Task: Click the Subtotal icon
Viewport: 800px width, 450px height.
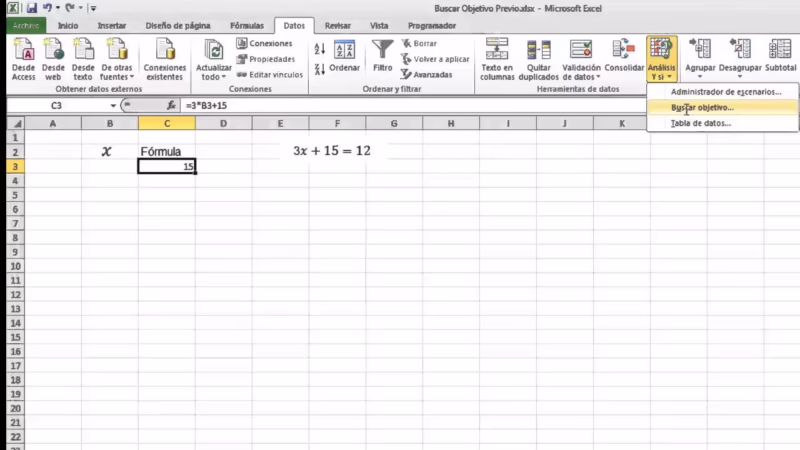Action: coord(780,55)
